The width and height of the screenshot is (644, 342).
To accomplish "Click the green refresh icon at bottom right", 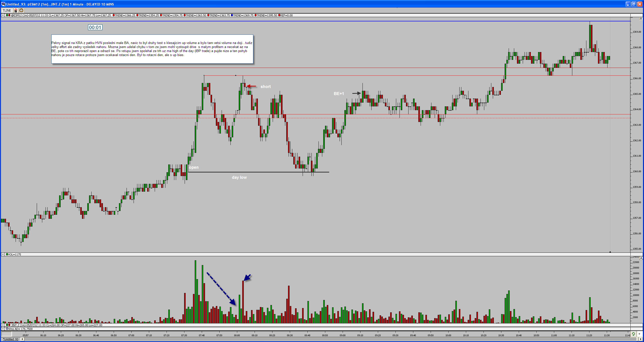I will pos(633,334).
